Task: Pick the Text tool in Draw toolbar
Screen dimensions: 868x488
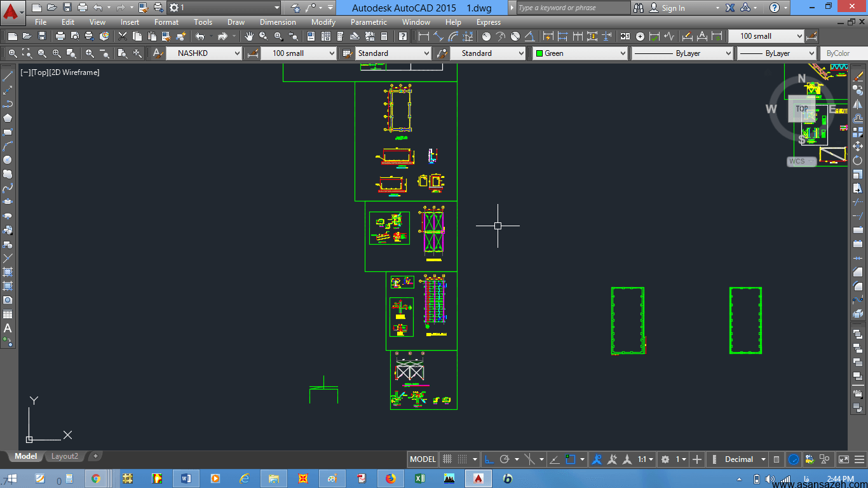Action: [8, 328]
